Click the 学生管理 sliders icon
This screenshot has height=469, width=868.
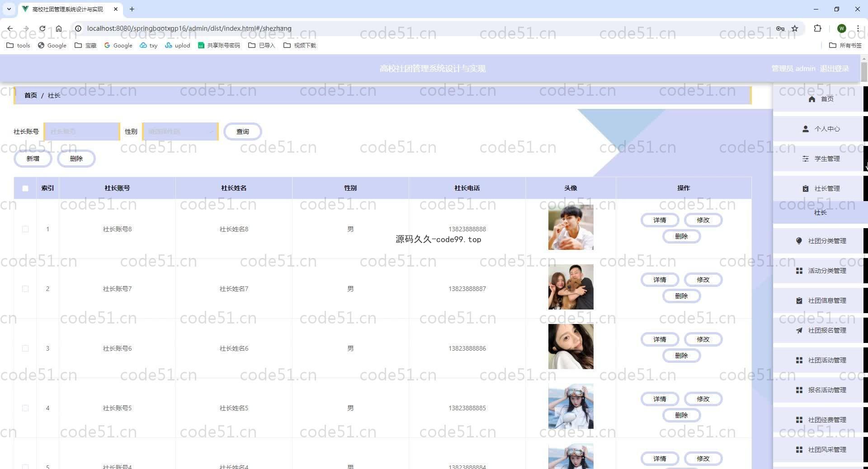806,159
